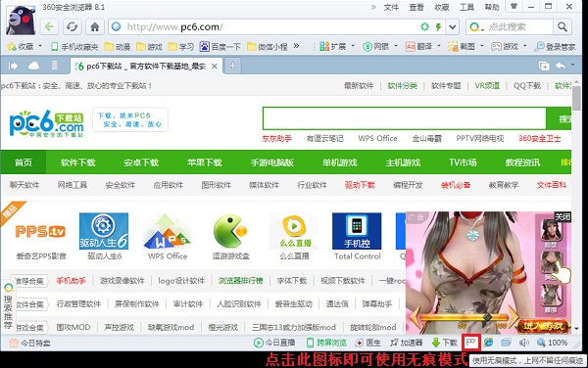Open the 软件分类 link in top bar

403,86
